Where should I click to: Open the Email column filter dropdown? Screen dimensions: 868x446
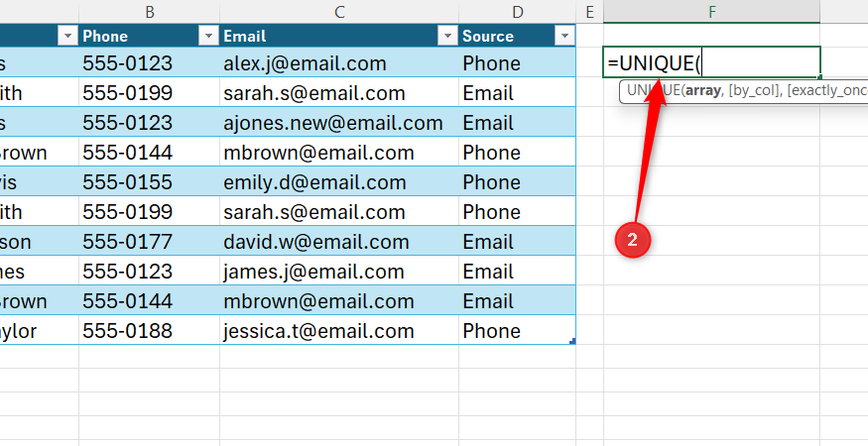tap(446, 36)
